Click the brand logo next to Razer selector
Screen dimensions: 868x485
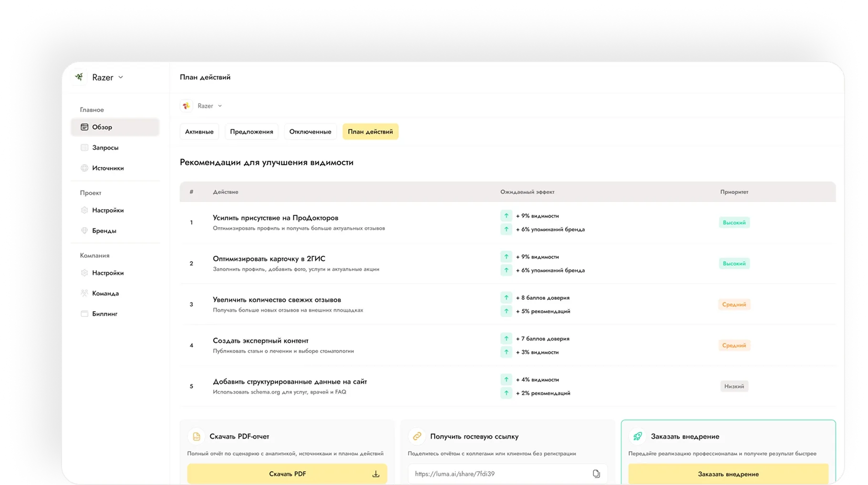[x=186, y=106]
